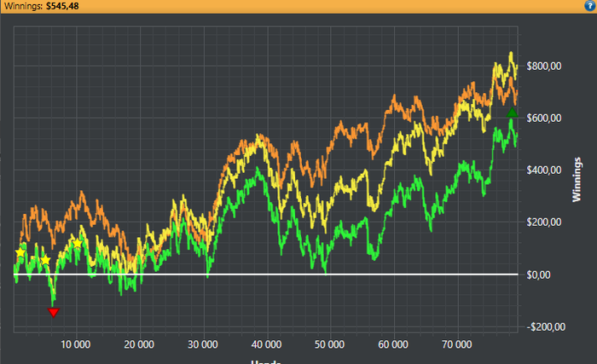This screenshot has height=364, width=597.
Task: Click the $400,00 axis label
Action: pyautogui.click(x=544, y=170)
